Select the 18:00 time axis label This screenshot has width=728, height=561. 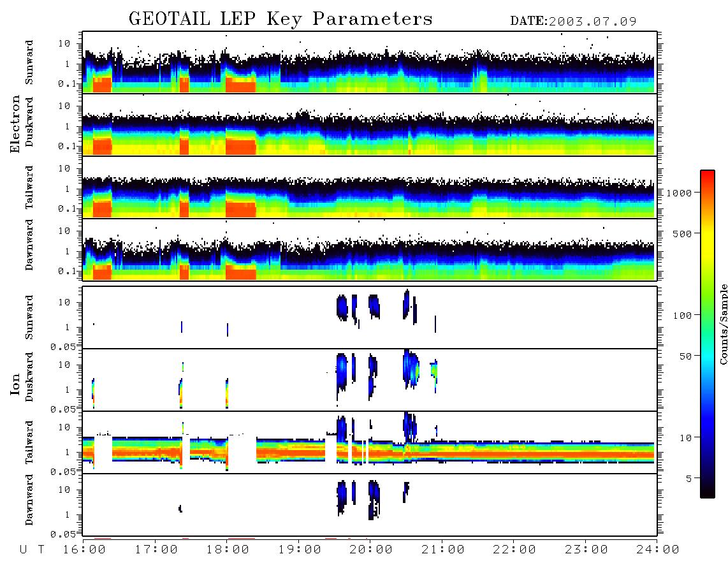[x=228, y=550]
